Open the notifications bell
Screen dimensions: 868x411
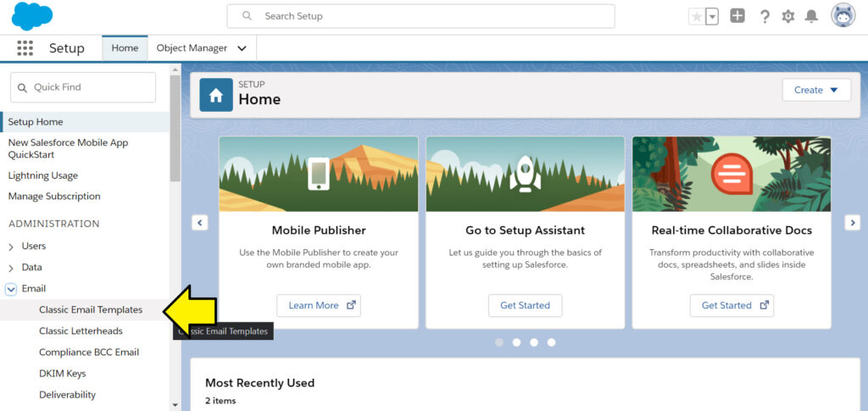[811, 17]
